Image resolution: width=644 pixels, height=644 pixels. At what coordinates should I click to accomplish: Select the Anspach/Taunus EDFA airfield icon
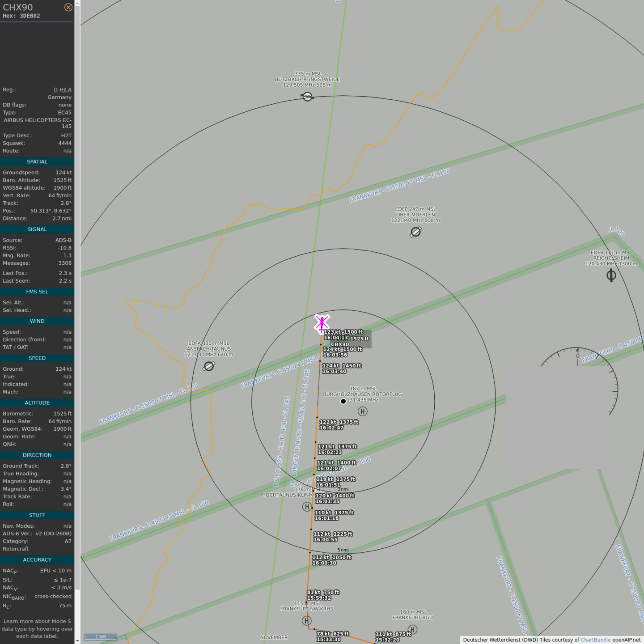pos(209,366)
